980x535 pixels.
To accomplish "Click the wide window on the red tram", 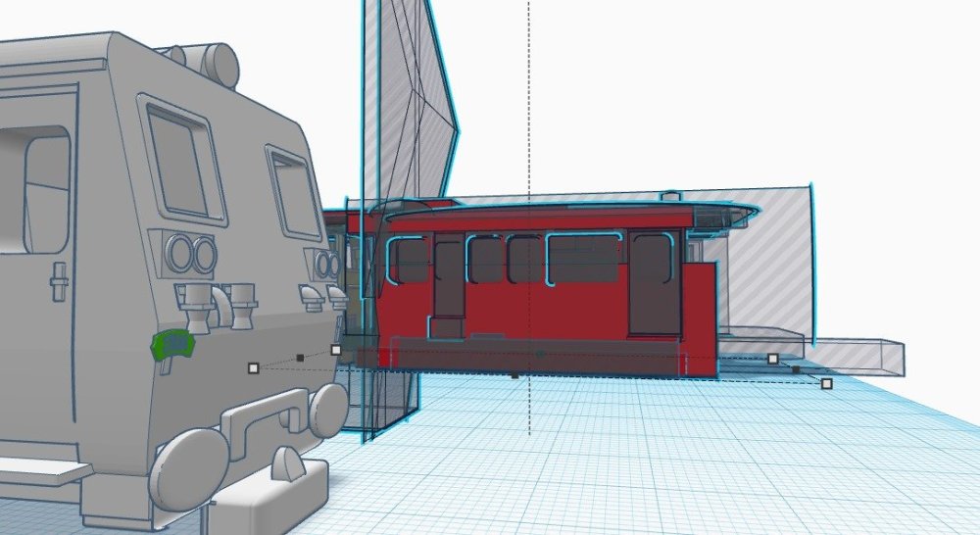I will tap(582, 259).
